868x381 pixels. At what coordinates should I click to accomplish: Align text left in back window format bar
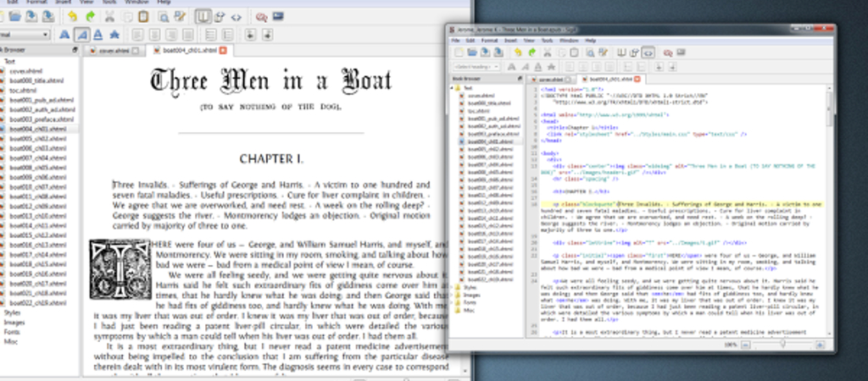point(138,34)
